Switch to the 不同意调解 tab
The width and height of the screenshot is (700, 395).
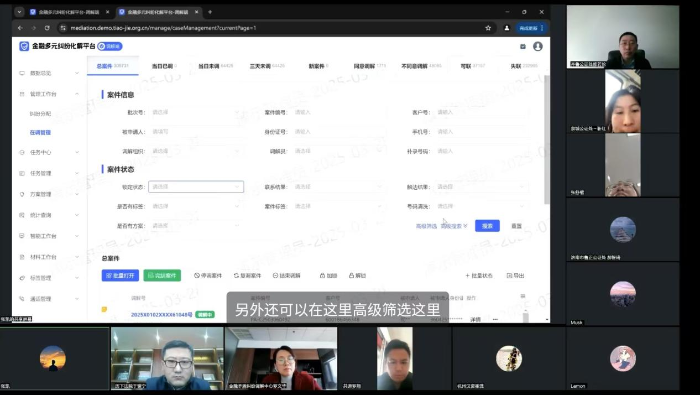click(421, 66)
